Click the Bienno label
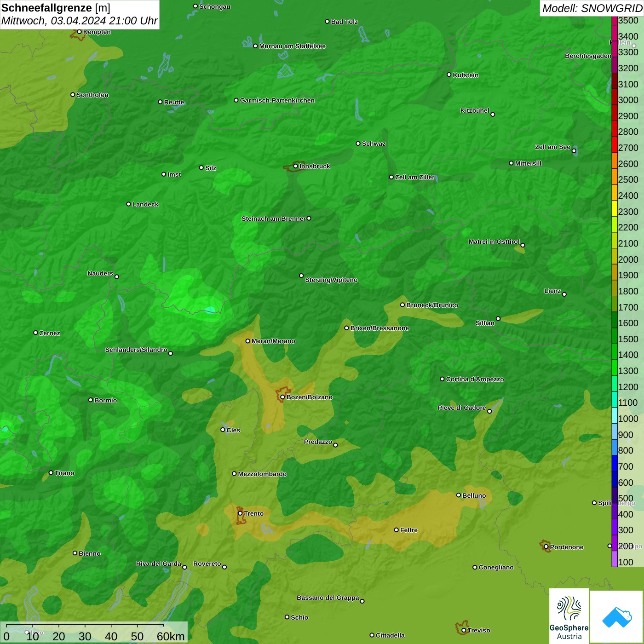 (x=89, y=553)
